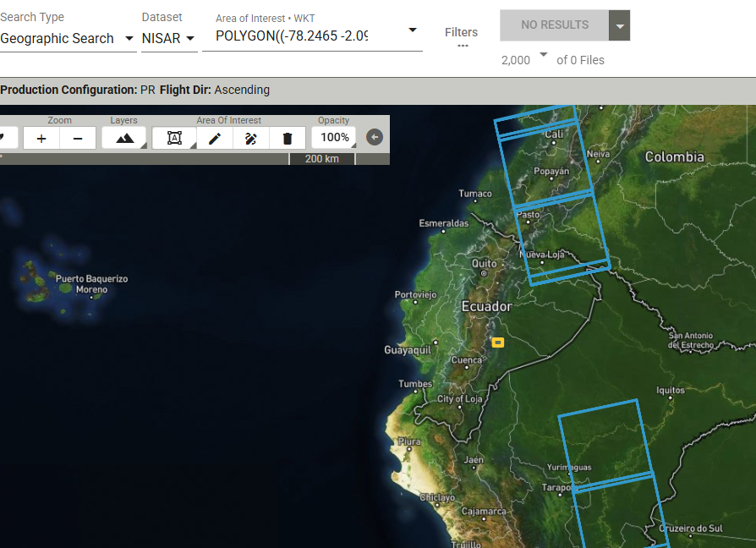Change the 2,000 max results dropdown
Image resolution: width=756 pixels, height=548 pixels.
click(x=524, y=59)
